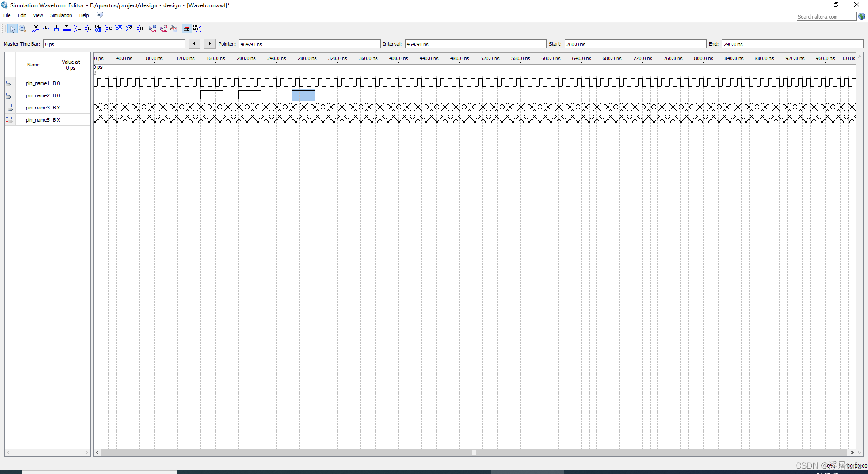Open Count Value (C) tool

pos(108,28)
